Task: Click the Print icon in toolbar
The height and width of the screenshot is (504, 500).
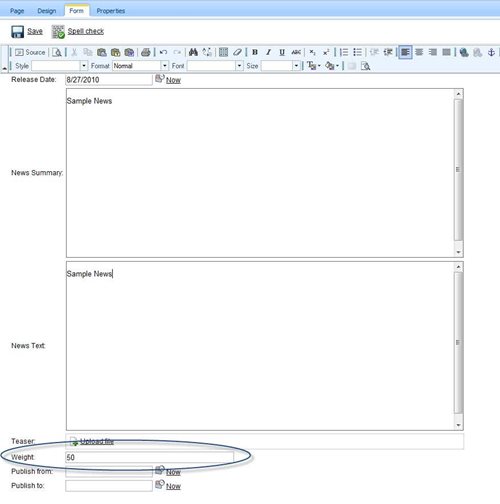Action: pyautogui.click(x=146, y=52)
